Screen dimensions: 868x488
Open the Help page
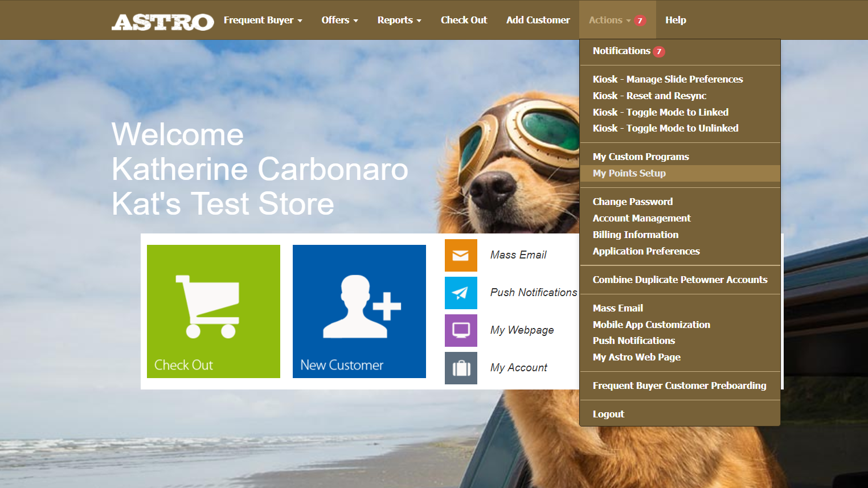(x=675, y=20)
